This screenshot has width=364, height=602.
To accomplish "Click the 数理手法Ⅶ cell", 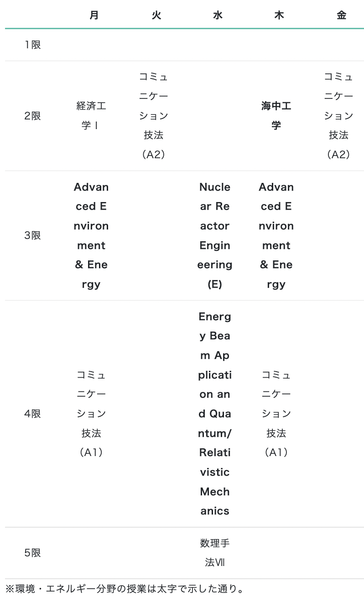I will [215, 553].
